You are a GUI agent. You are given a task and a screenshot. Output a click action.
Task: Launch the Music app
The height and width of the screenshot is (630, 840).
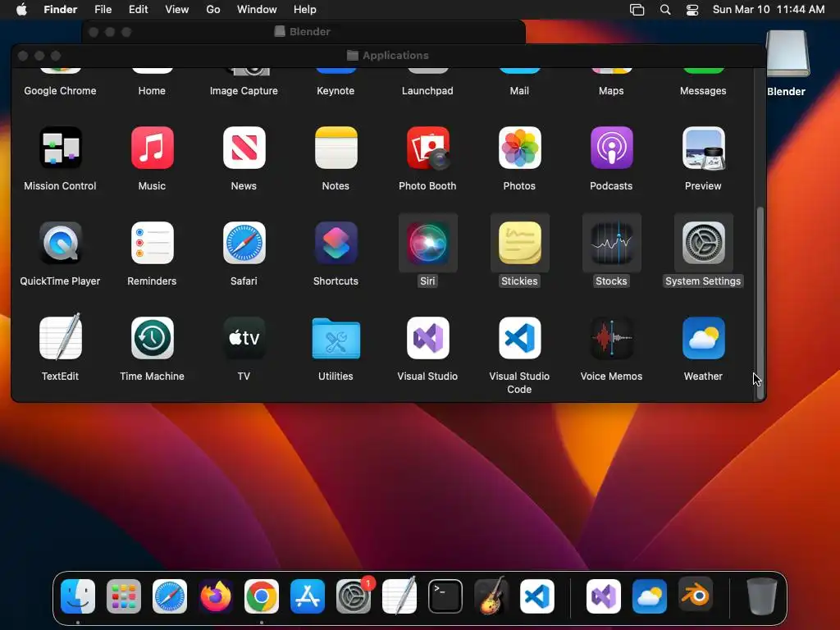pos(152,148)
